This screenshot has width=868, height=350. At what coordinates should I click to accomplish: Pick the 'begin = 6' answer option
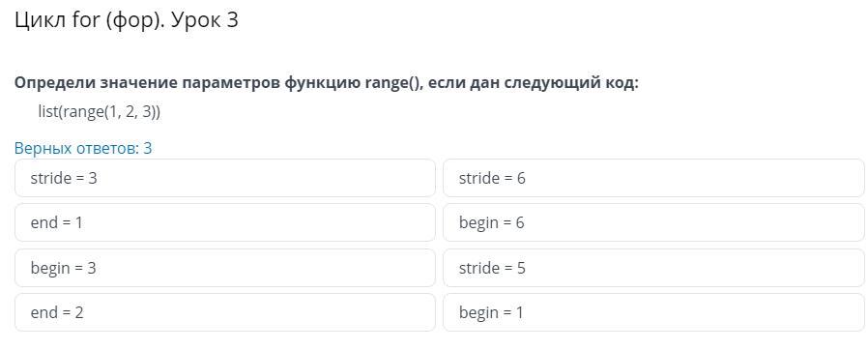[653, 222]
